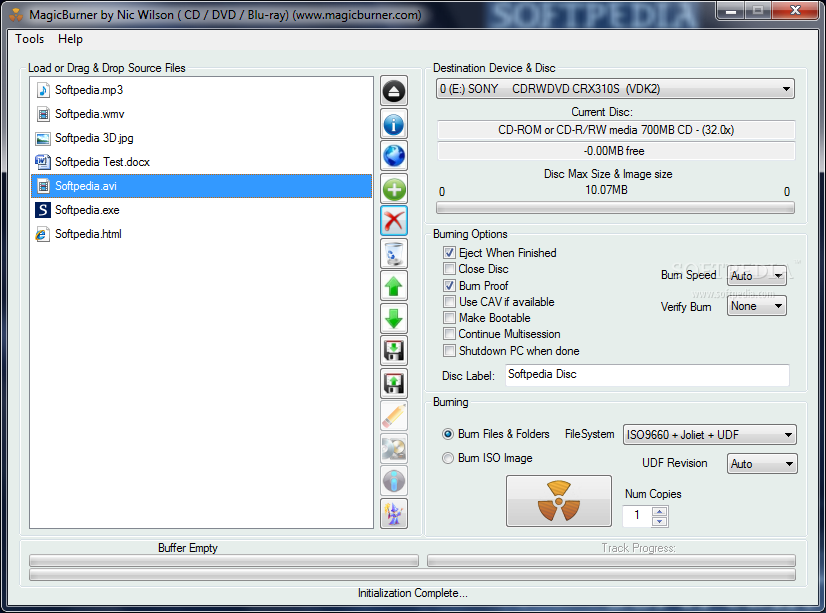Open the UDF Revision dropdown
Screen dimensions: 826x613
coord(762,464)
